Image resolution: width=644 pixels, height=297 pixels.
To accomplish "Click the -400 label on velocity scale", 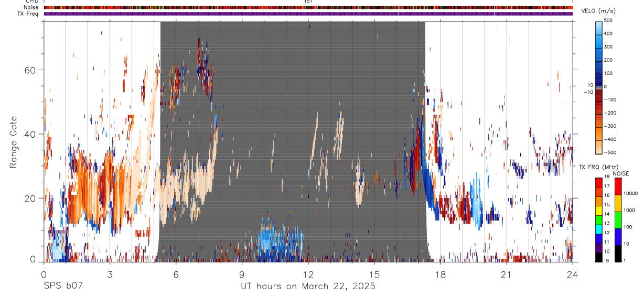I will pyautogui.click(x=610, y=139).
